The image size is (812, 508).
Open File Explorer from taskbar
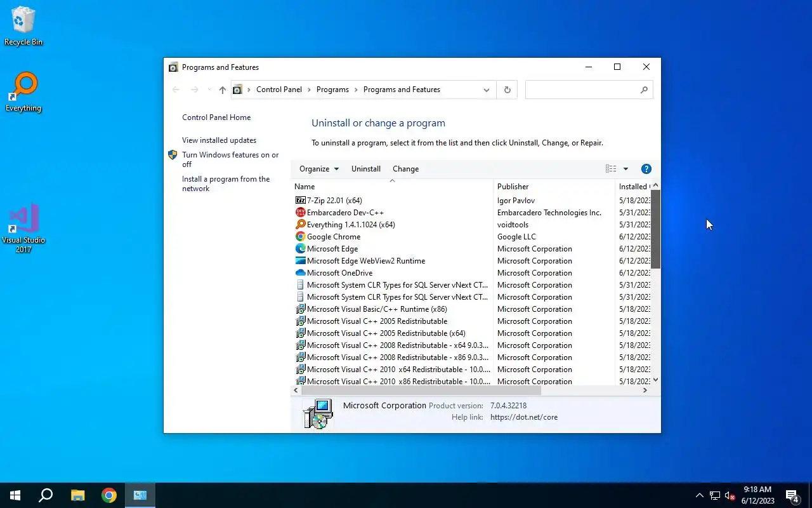(77, 495)
